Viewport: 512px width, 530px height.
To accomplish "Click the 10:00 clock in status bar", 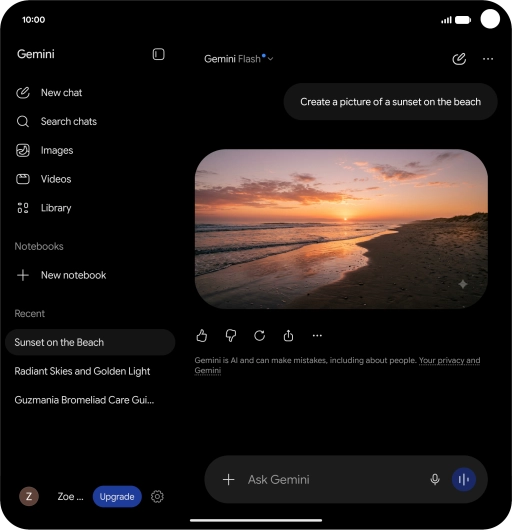I will 33,20.
